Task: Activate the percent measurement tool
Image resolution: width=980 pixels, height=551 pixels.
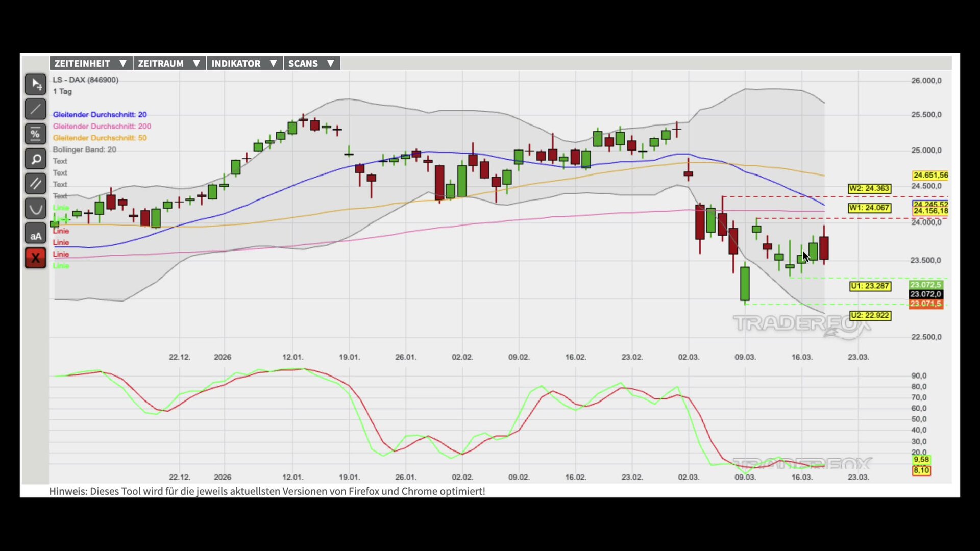Action: (x=35, y=134)
